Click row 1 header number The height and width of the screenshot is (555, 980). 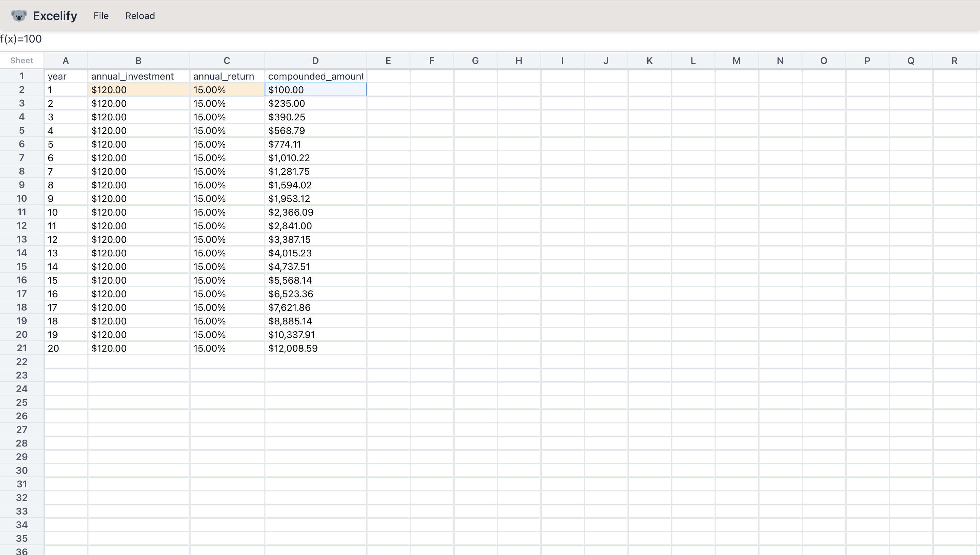(x=22, y=76)
